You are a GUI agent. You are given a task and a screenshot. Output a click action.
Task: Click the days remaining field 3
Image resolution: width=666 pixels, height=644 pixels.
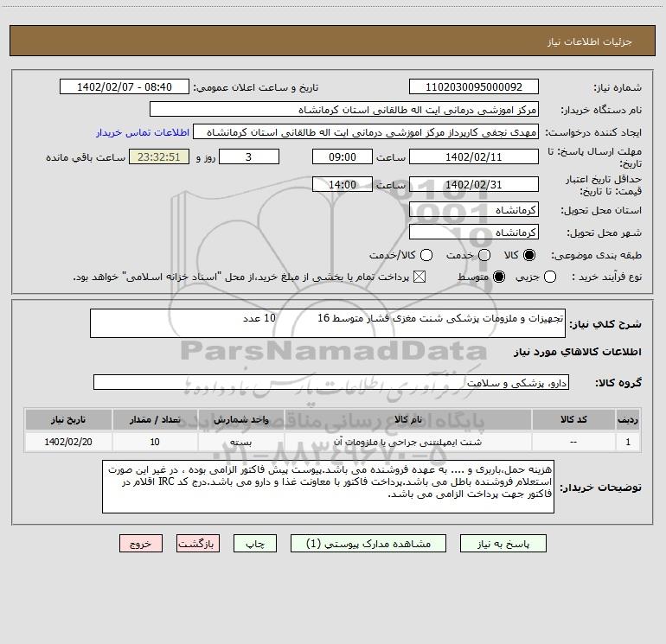249,156
